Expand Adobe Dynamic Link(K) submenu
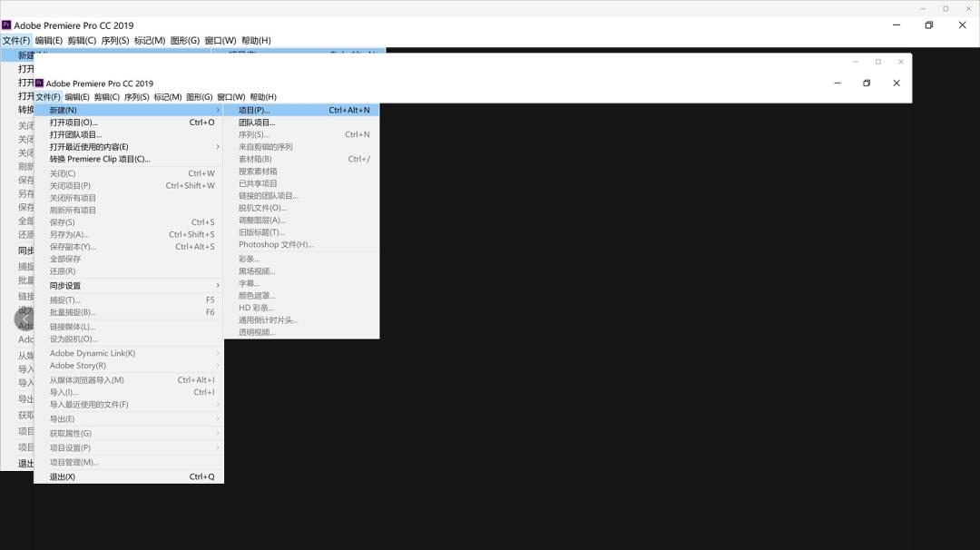 (129, 353)
